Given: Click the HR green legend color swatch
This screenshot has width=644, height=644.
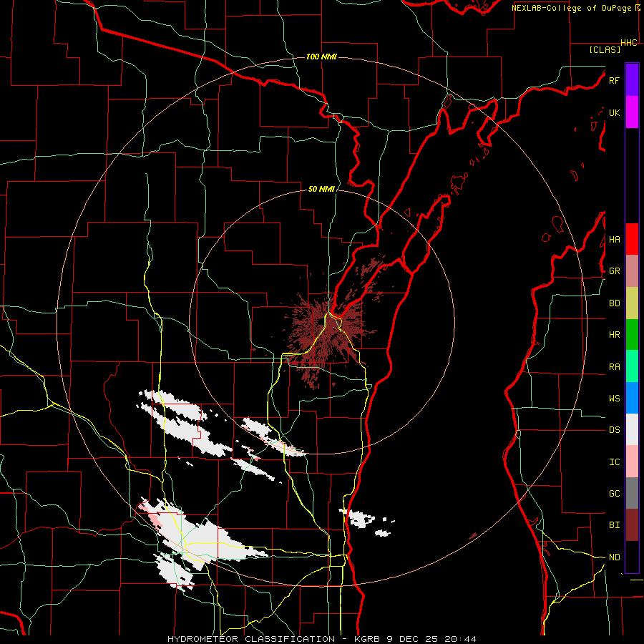Looking at the screenshot, I should [x=632, y=335].
